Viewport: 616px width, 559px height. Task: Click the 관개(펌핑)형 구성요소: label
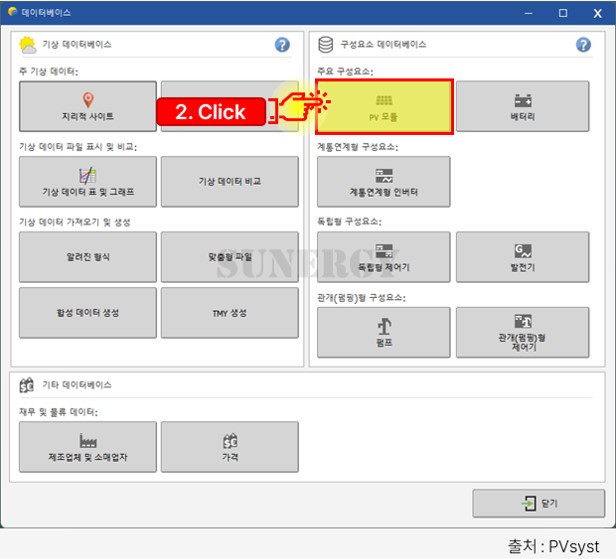[362, 297]
